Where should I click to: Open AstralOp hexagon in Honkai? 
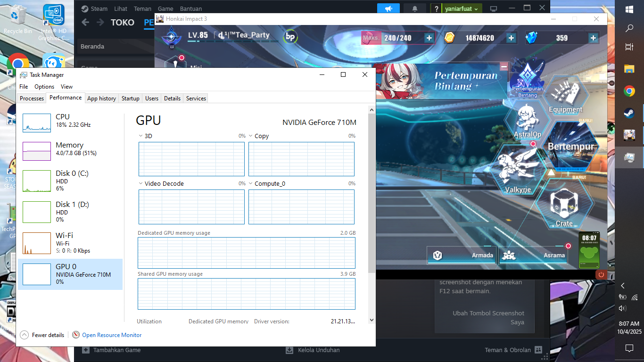(527, 120)
